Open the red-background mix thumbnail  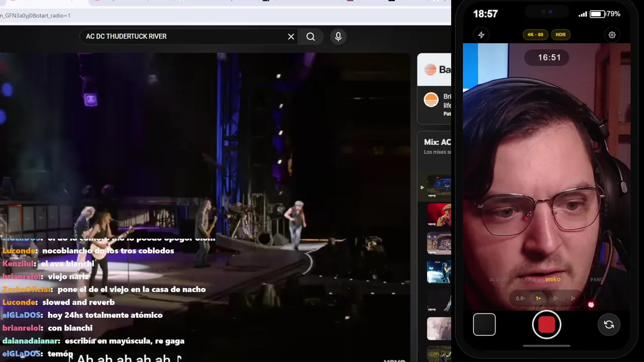(439, 215)
